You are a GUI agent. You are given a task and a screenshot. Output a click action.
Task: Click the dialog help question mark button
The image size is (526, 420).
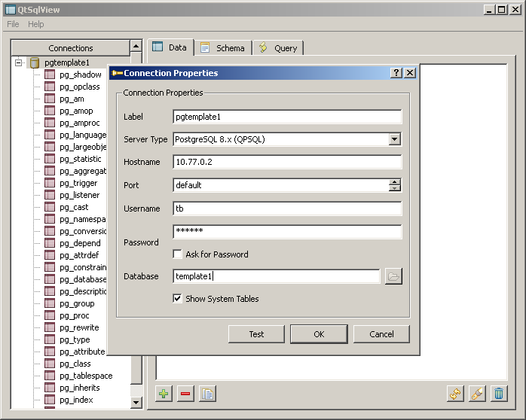(x=396, y=73)
